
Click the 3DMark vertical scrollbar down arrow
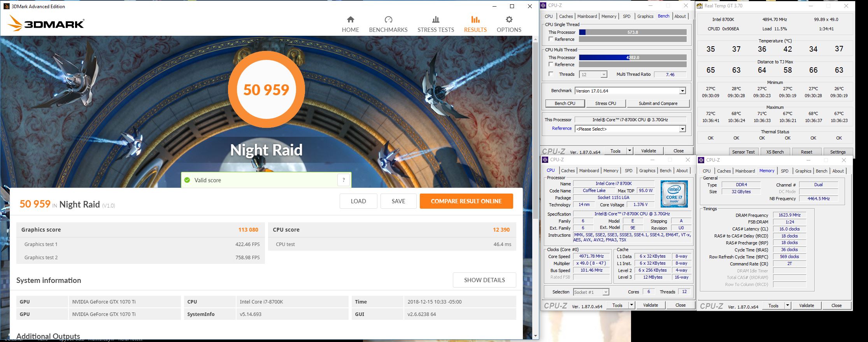click(x=535, y=335)
